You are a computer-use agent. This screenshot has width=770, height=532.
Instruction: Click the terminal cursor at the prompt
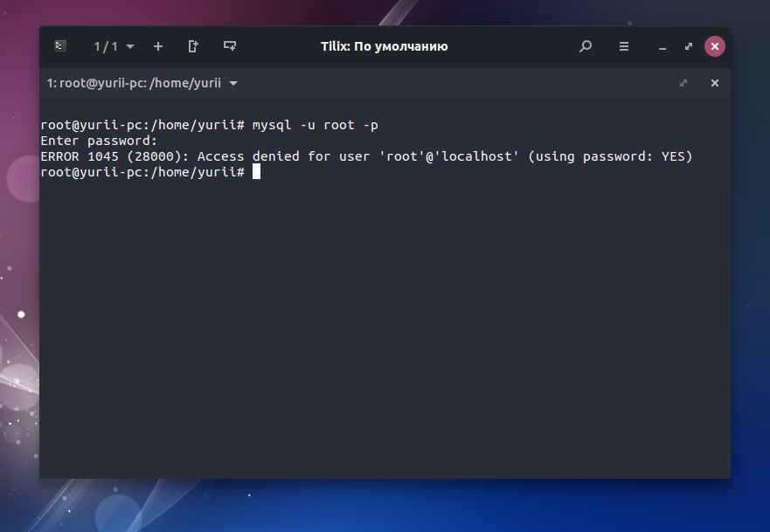(256, 172)
